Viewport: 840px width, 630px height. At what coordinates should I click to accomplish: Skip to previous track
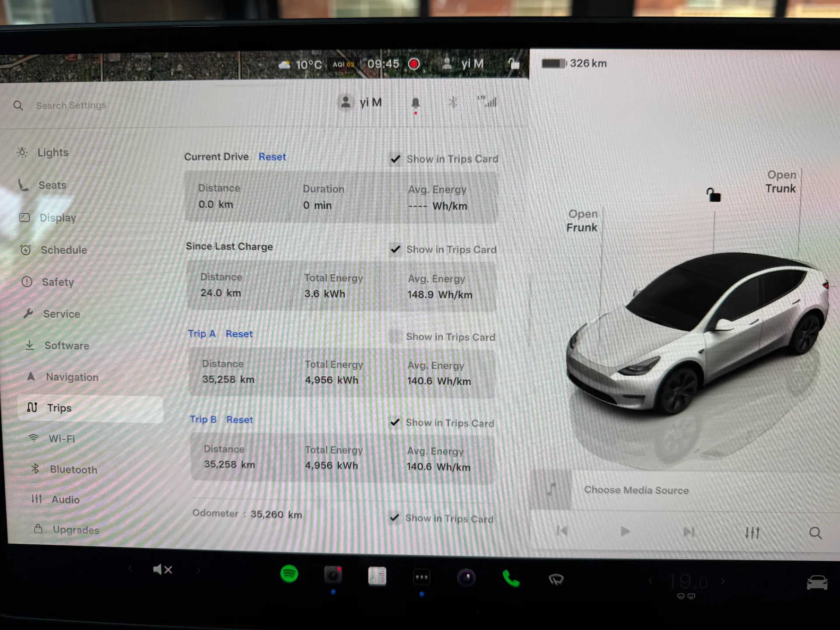click(x=562, y=531)
